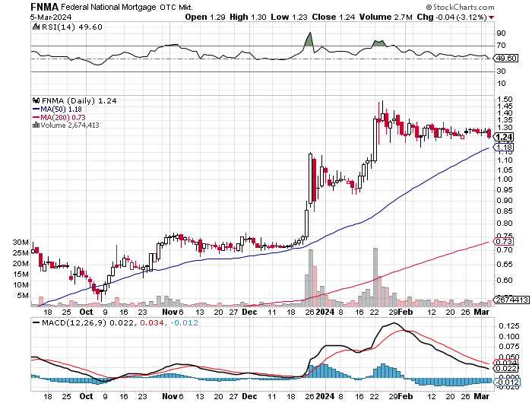
Task: Click the RSI indicator icon before RSI(14)
Action: click(x=36, y=27)
